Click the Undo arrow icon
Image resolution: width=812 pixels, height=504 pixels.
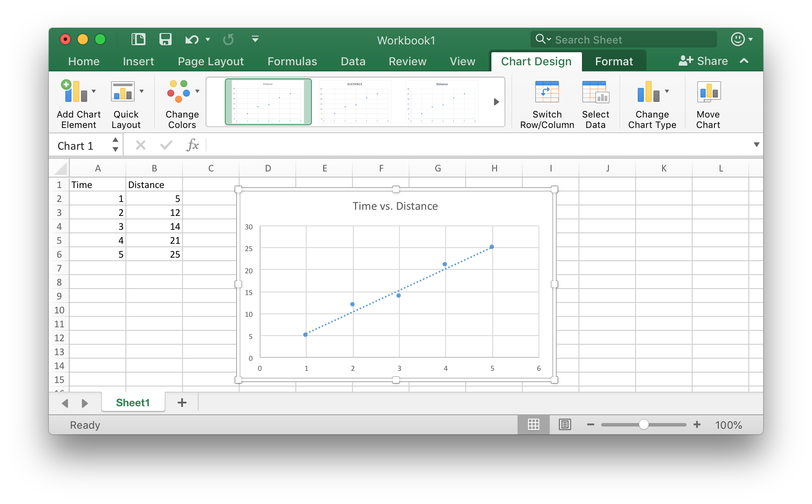click(192, 40)
